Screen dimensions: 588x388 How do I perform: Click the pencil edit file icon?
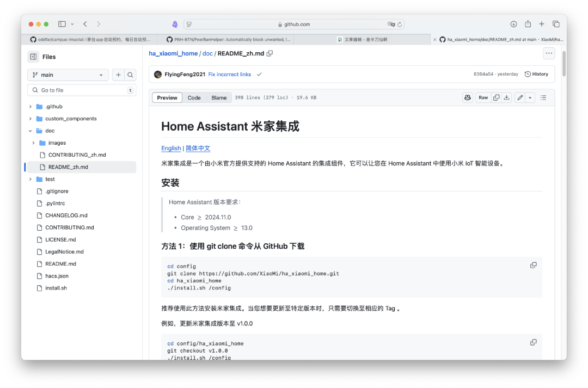520,97
